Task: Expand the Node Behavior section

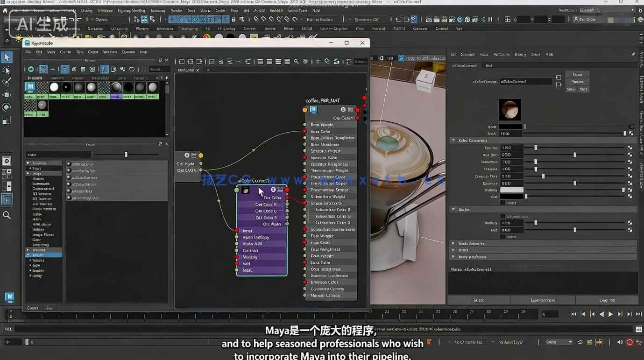Action: [x=453, y=243]
